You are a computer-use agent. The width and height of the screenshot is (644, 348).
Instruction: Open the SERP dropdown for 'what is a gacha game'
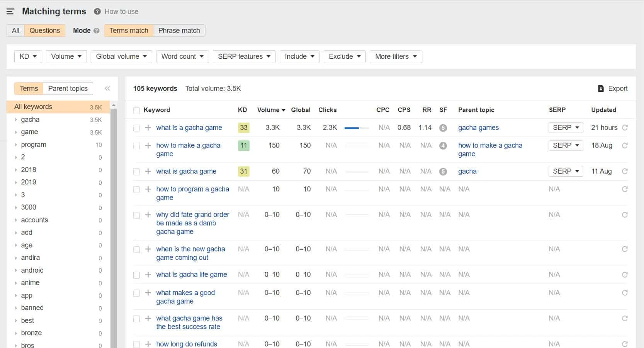(x=566, y=128)
